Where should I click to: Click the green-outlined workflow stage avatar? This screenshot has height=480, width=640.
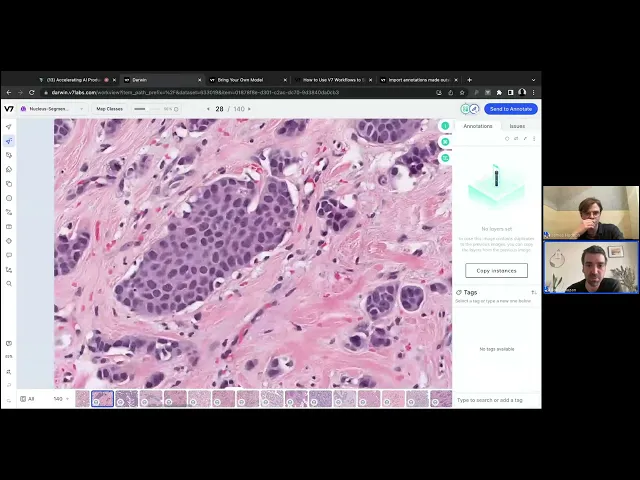click(465, 109)
